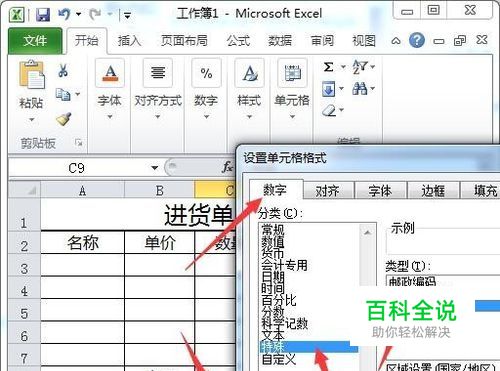Screen dimensions: 500x371
Task: Select the Format Painter brush
Action: click(x=63, y=119)
